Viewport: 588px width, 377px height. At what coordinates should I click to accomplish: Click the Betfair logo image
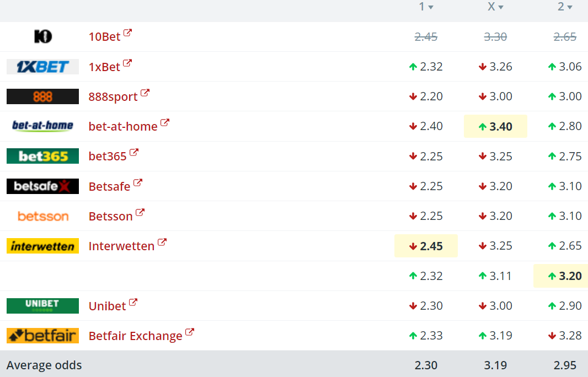pyautogui.click(x=42, y=336)
